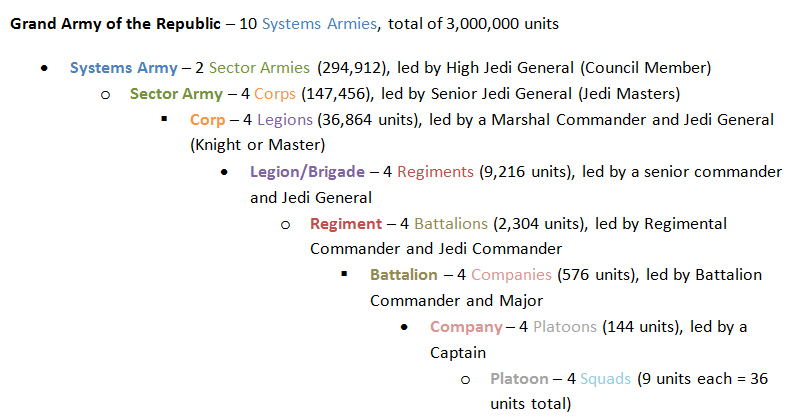The image size is (791, 419).
Task: Click 'led by a senior commander' text
Action: coord(682,172)
